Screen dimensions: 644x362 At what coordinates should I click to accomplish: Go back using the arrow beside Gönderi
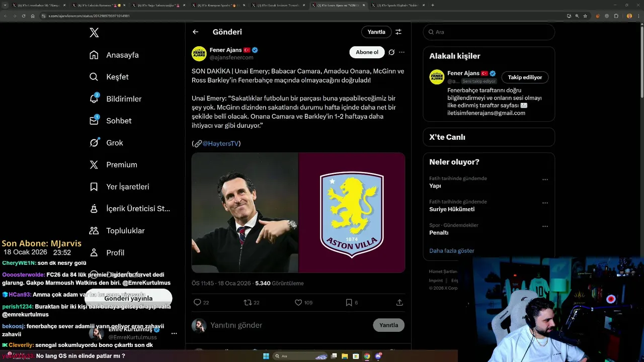coord(196,32)
